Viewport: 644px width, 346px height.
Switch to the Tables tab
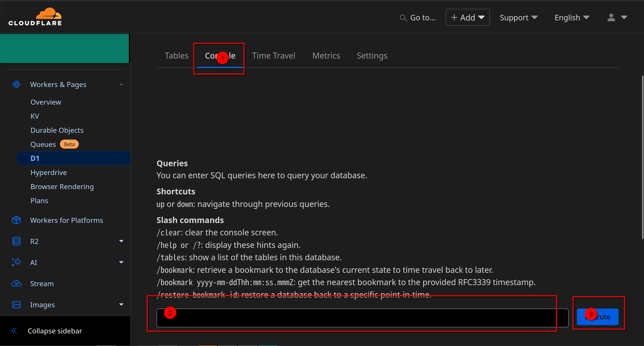click(x=176, y=56)
